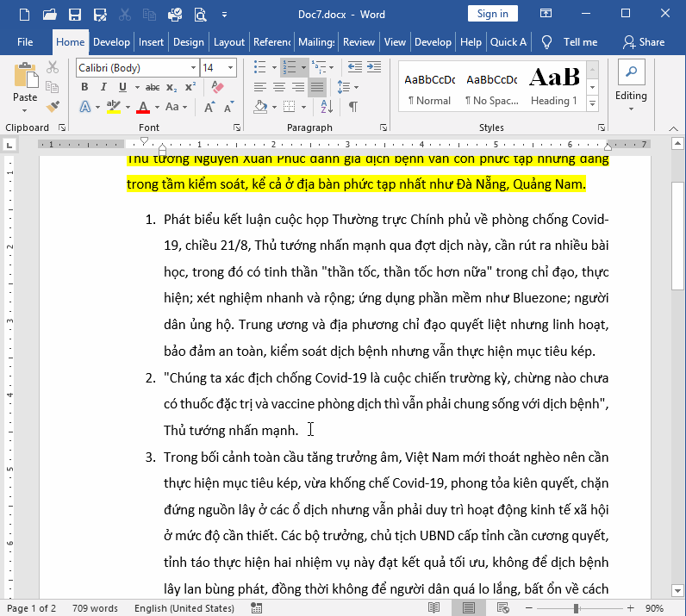Toggle Superscript formatting
The width and height of the screenshot is (686, 616).
coord(190,87)
